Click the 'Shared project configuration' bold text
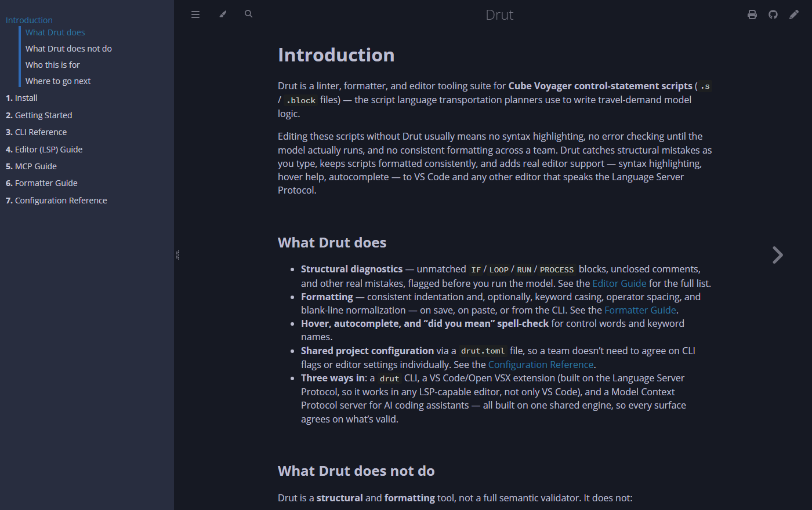 point(367,351)
